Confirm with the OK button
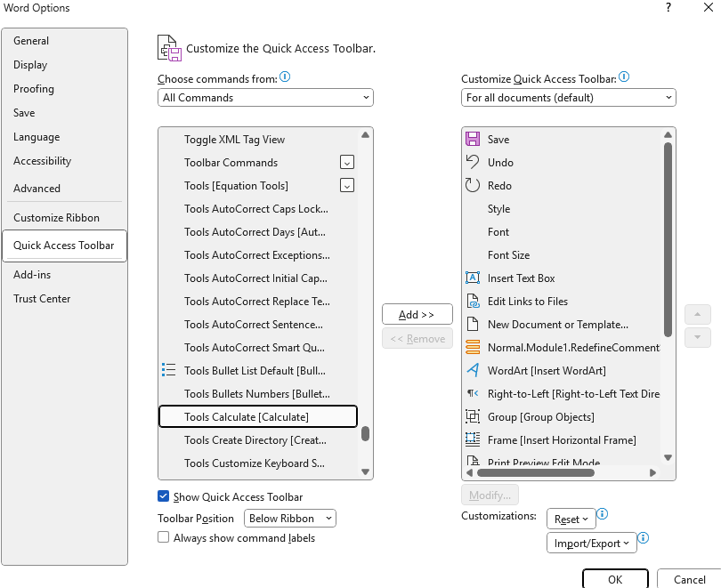Viewport: 721px width, 588px height. point(615,579)
